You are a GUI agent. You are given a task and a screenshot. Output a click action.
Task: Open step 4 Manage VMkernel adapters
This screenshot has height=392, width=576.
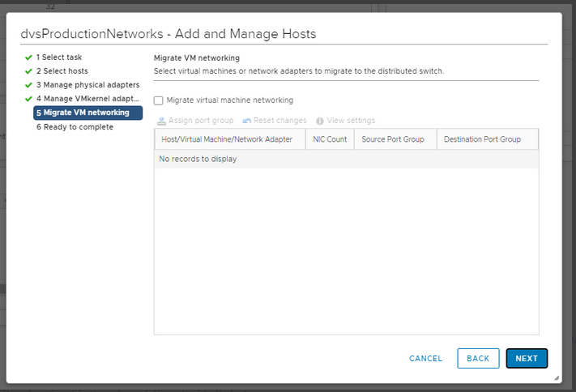click(x=87, y=99)
